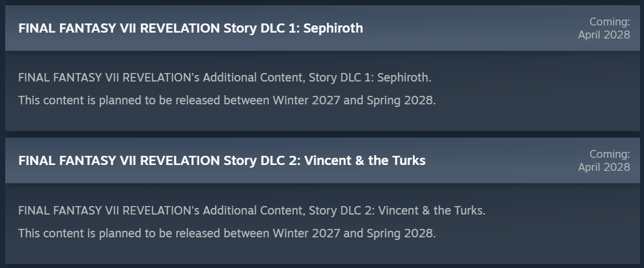The width and height of the screenshot is (644, 268).
Task: Click the 'Coming:' label on DLC 2
Action: pos(609,154)
